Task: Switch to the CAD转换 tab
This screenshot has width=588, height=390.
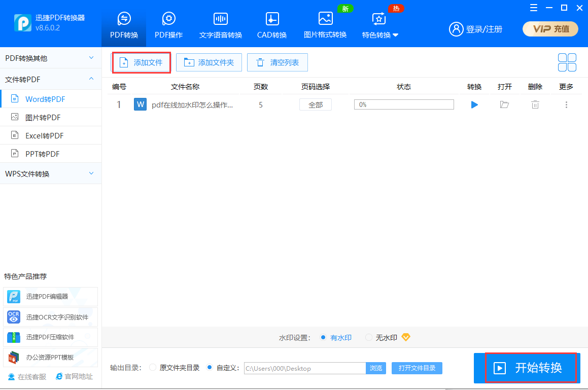Action: 272,25
